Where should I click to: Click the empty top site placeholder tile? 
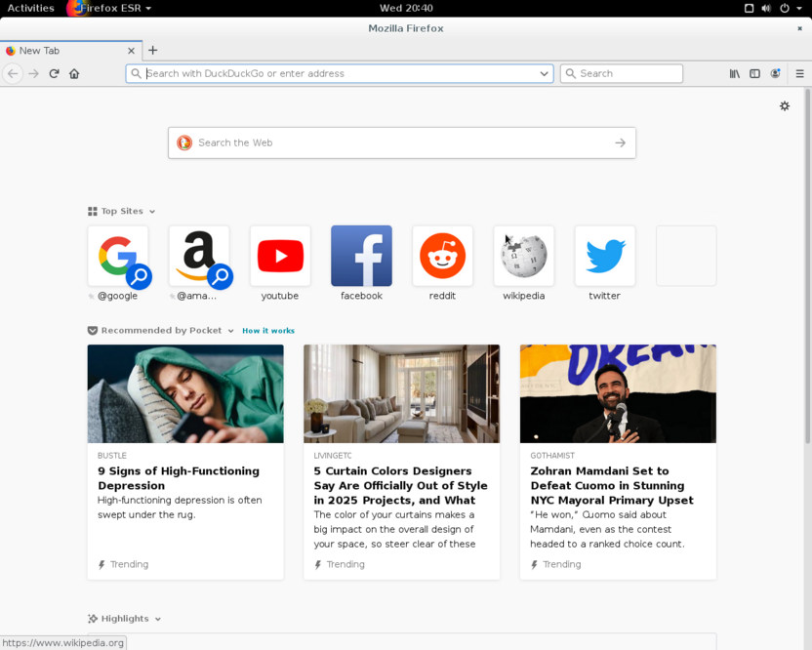(x=686, y=256)
